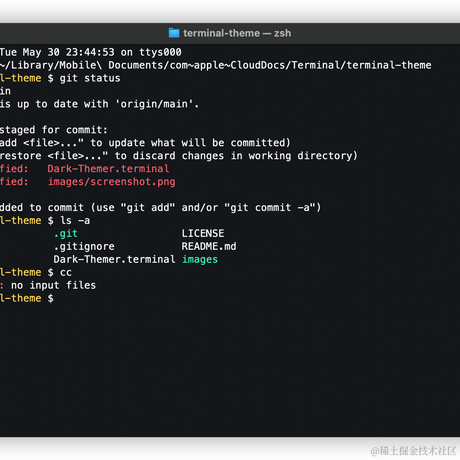The image size is (460, 460).
Task: Click the 'no input files' error message
Action: pyautogui.click(x=53, y=285)
